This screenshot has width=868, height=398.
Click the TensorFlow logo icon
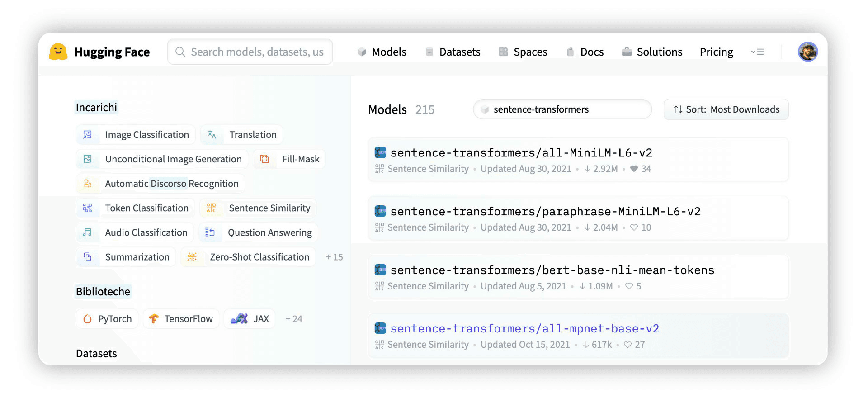tap(154, 319)
